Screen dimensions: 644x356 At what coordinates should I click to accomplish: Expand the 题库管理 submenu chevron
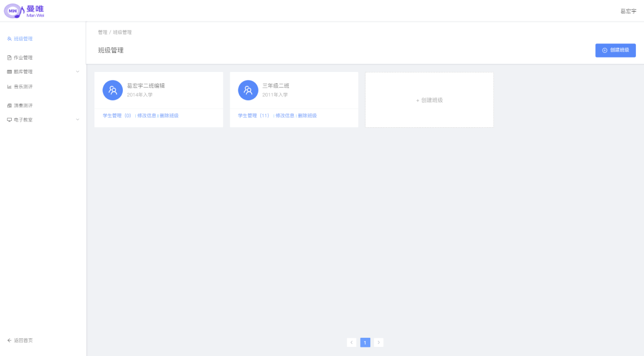pyautogui.click(x=77, y=71)
